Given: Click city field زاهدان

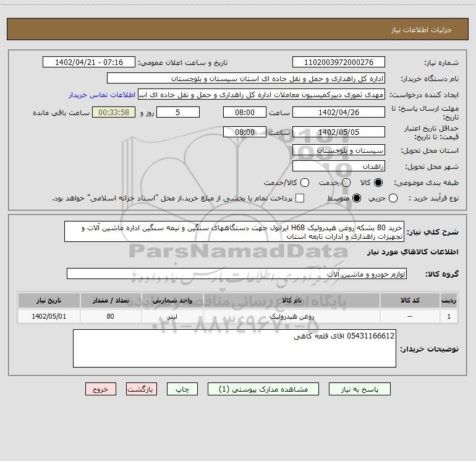Looking at the screenshot, I should [x=339, y=166].
